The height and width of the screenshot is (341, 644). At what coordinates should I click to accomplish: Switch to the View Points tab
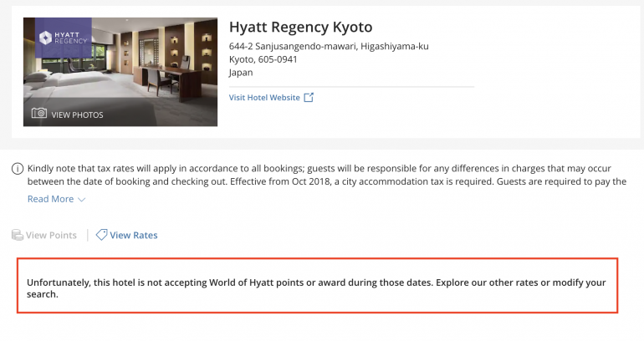pos(51,236)
